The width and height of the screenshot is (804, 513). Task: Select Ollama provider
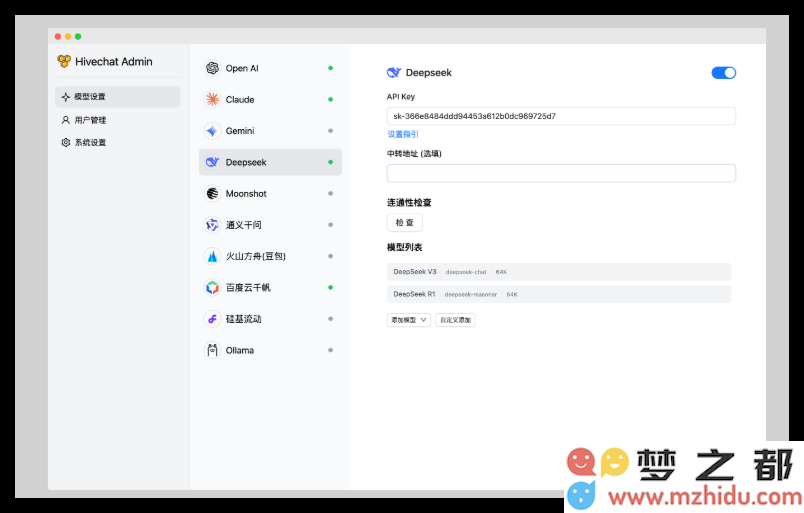tap(270, 350)
